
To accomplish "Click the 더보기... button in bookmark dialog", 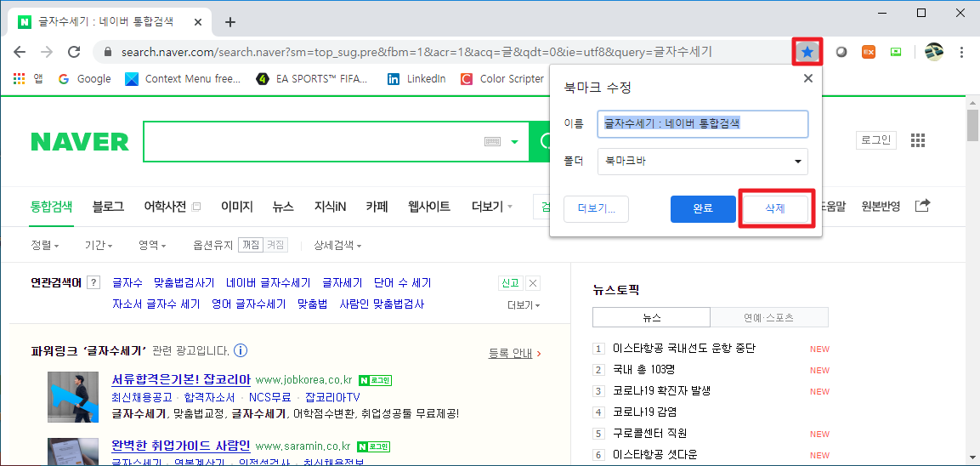I will [596, 209].
